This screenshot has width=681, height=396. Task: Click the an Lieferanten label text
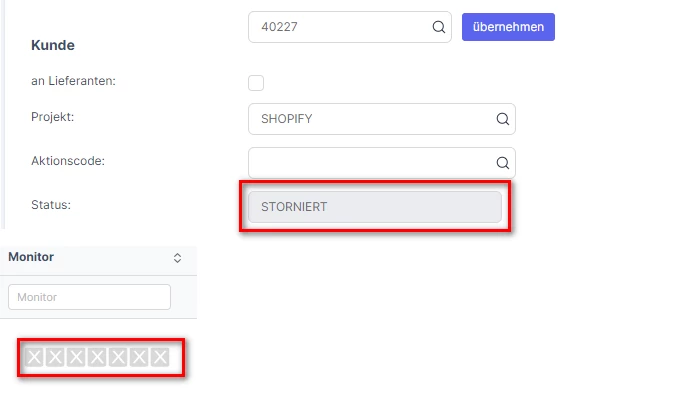coord(73,81)
